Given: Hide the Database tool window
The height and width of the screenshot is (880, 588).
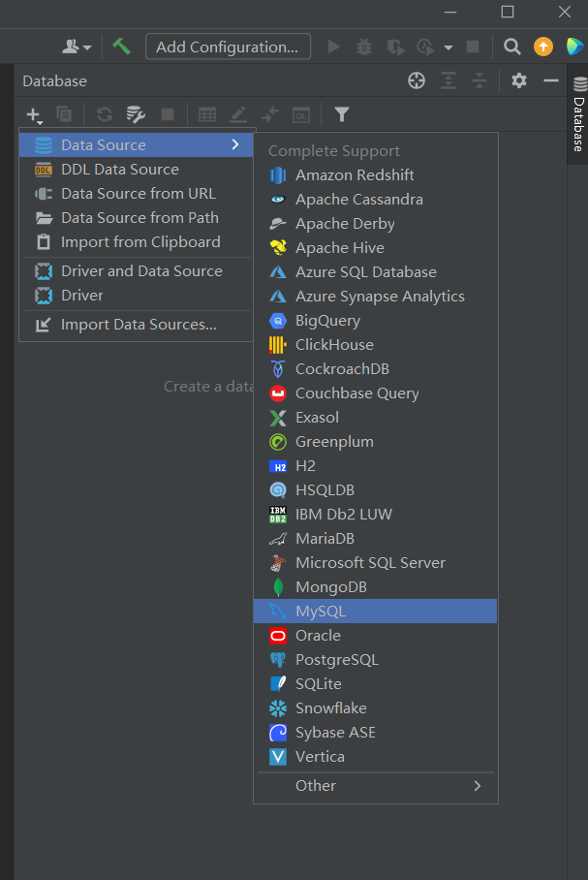Looking at the screenshot, I should coord(551,80).
